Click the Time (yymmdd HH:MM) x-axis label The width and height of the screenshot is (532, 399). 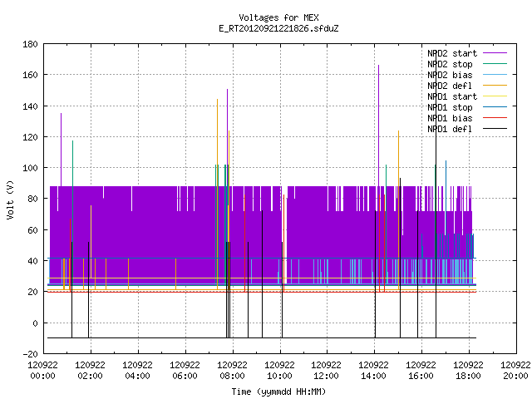[x=278, y=392]
